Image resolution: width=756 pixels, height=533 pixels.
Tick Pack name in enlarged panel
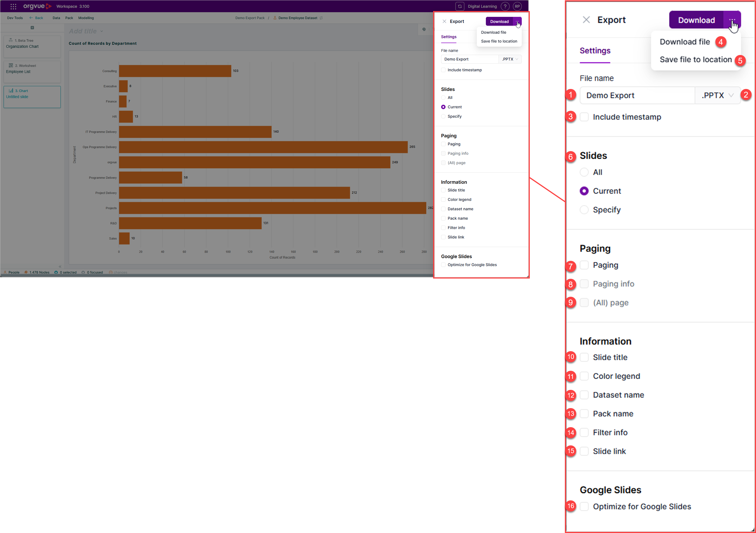point(584,414)
